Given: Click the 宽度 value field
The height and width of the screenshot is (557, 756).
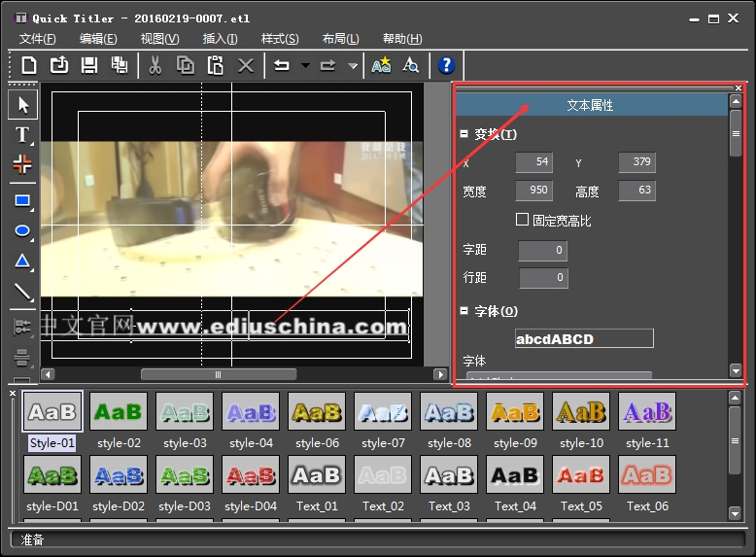Looking at the screenshot, I should pyautogui.click(x=533, y=191).
